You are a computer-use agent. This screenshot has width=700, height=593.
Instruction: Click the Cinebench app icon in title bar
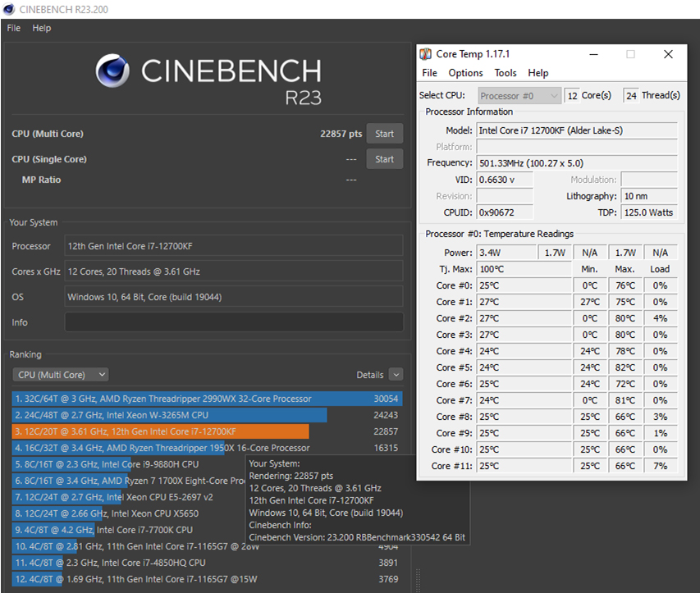(x=8, y=9)
